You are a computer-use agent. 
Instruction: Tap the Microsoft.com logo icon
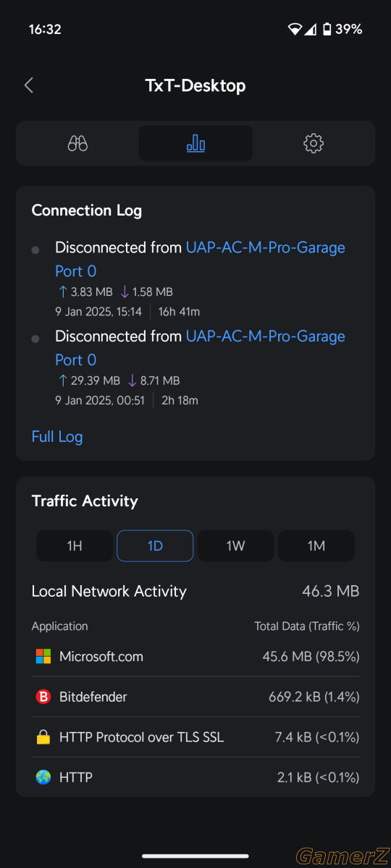[43, 657]
